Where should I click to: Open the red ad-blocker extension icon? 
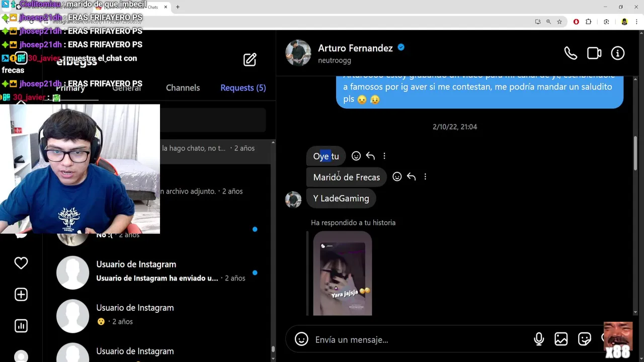tap(576, 22)
